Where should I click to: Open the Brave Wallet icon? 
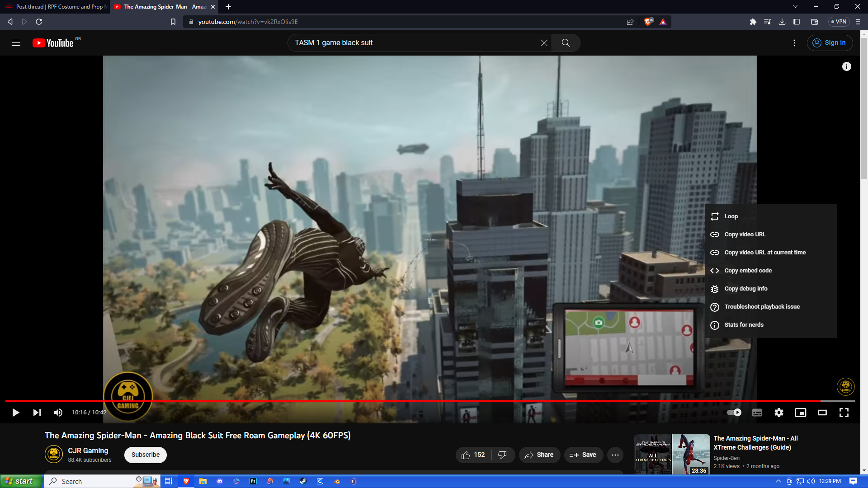815,22
